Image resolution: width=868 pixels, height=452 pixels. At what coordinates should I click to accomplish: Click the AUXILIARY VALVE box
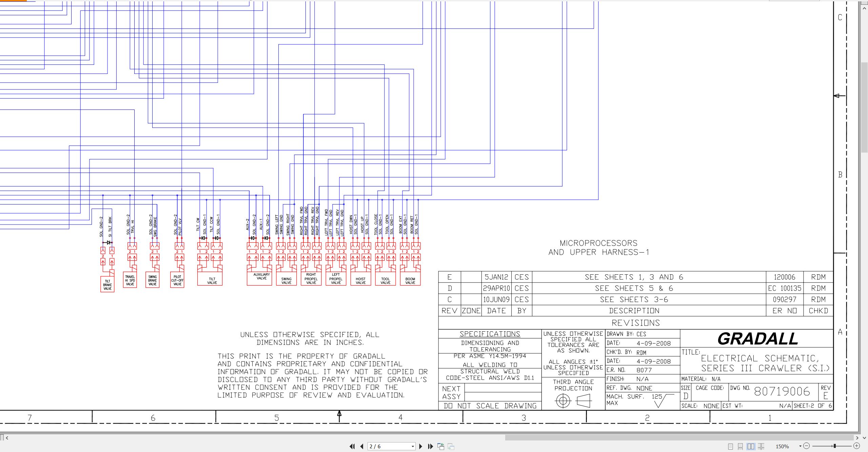coord(260,279)
